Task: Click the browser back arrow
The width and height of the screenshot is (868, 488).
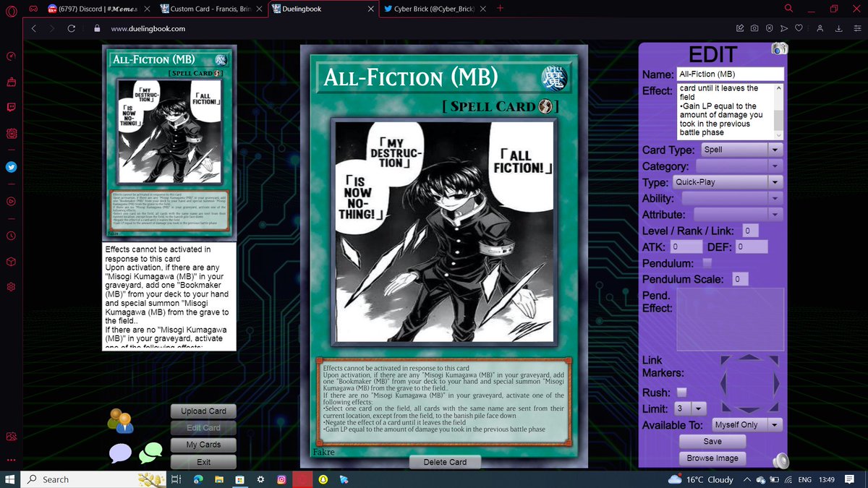Action: coord(33,29)
